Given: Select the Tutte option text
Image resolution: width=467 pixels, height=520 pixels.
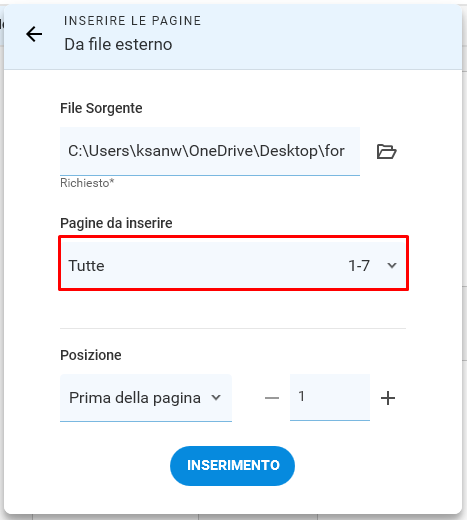Looking at the screenshot, I should [86, 266].
